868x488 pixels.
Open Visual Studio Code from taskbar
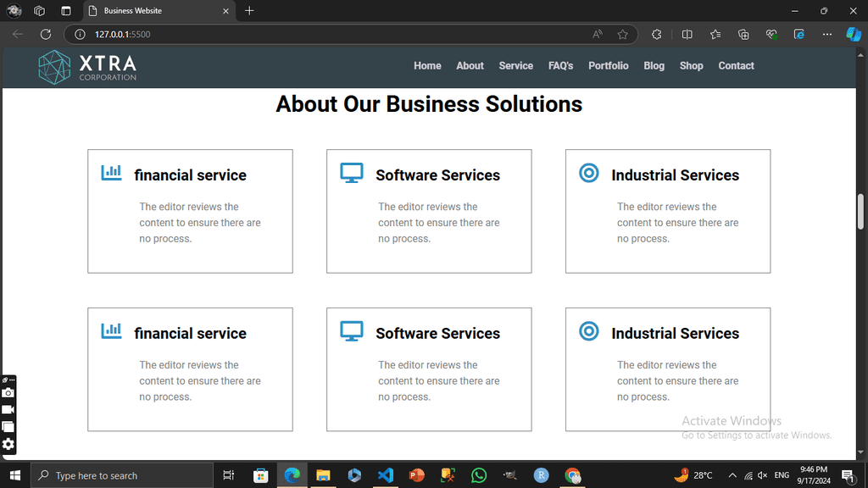pyautogui.click(x=386, y=475)
